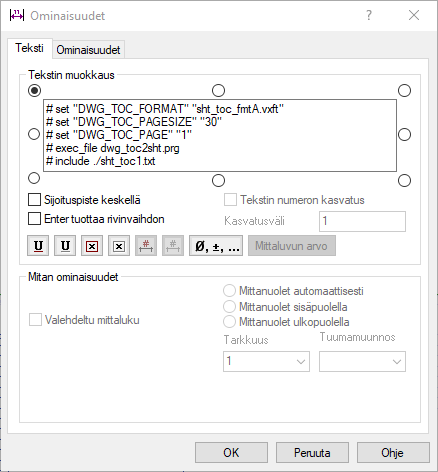Select bottom-center text anchor radio button

[x=219, y=181]
